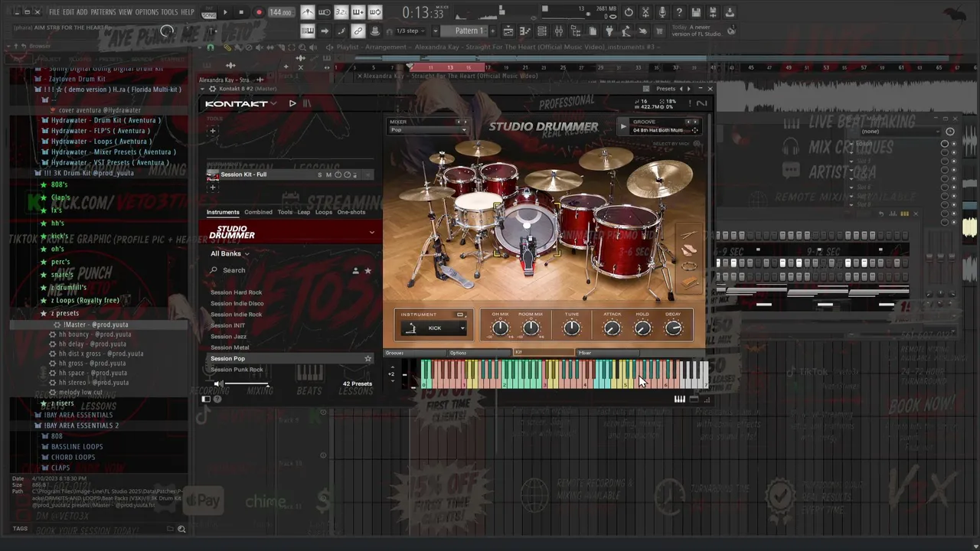Viewport: 980px width, 551px height.
Task: Click the question mark help icon
Action: pos(679,12)
